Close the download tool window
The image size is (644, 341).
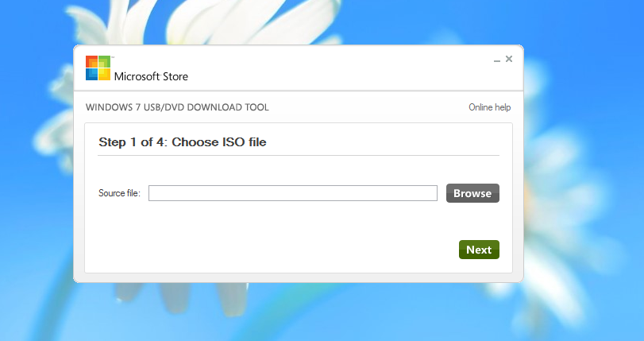(509, 59)
